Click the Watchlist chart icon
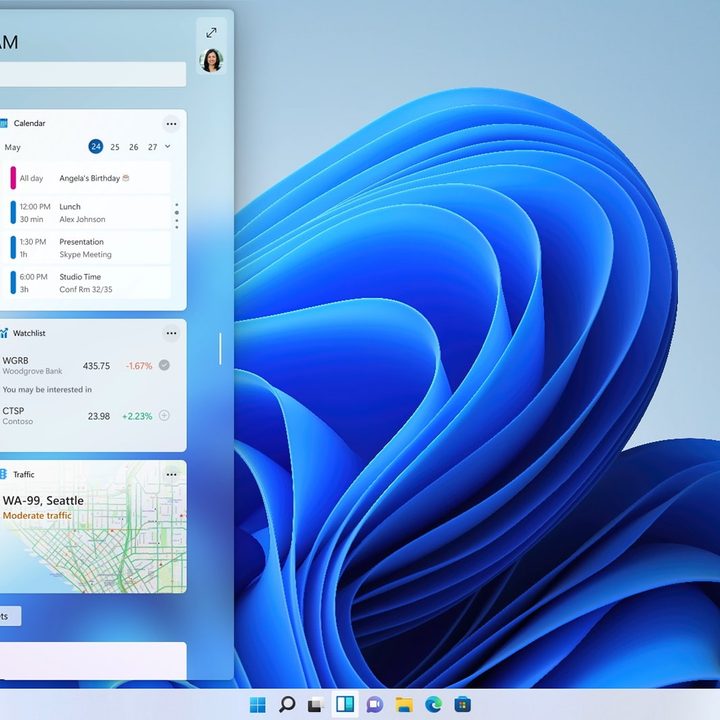 [4, 333]
